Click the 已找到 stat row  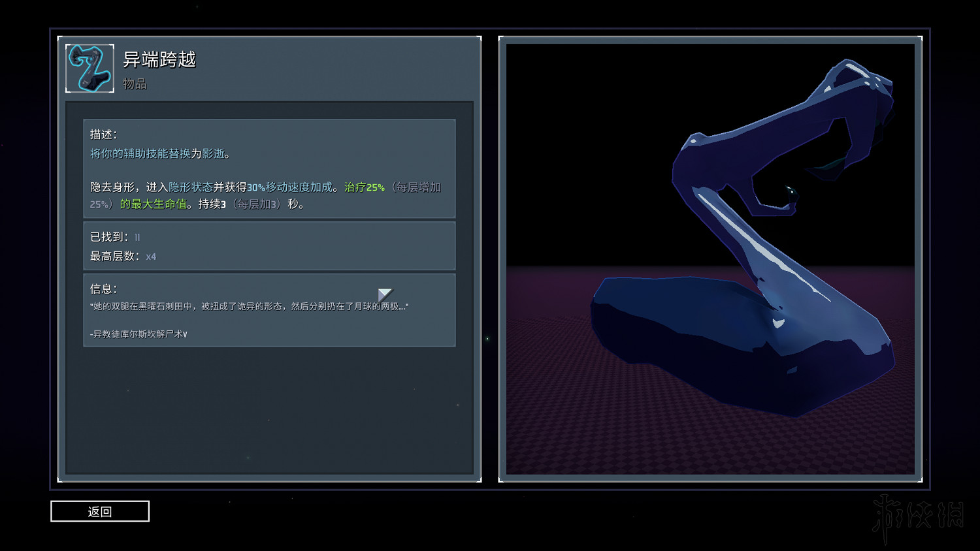pyautogui.click(x=115, y=237)
